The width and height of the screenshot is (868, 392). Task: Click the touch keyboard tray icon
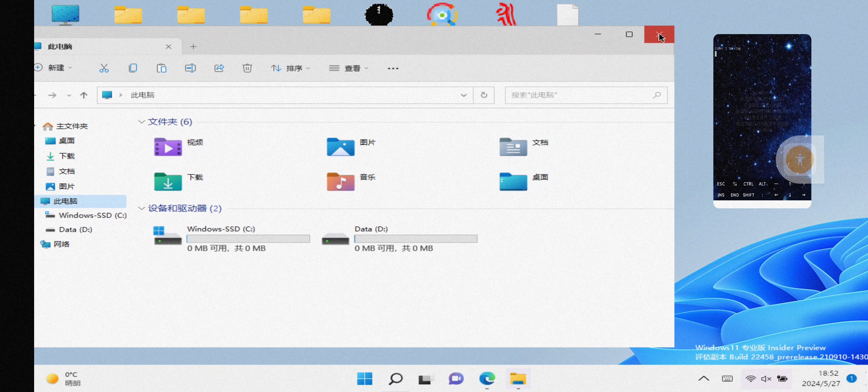pos(727,379)
